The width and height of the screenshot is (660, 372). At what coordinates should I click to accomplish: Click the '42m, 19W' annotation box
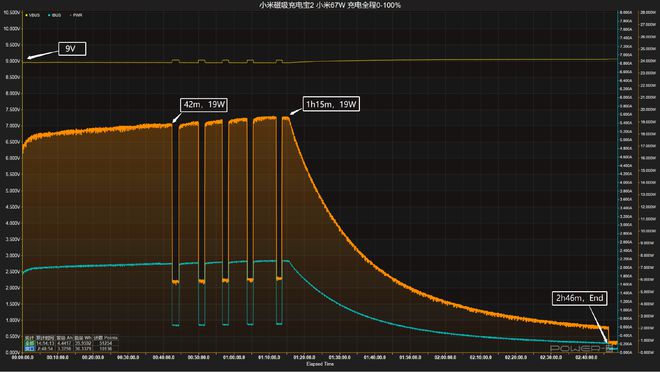[x=204, y=104]
